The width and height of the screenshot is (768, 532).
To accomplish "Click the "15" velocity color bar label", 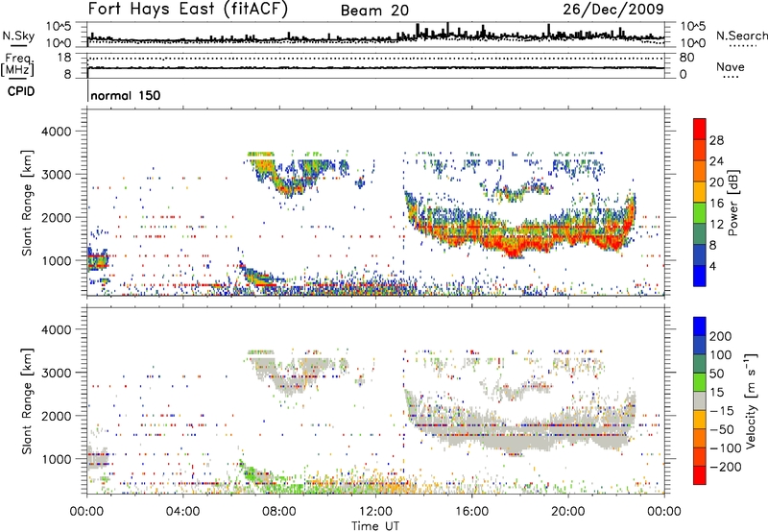I will click(x=716, y=392).
